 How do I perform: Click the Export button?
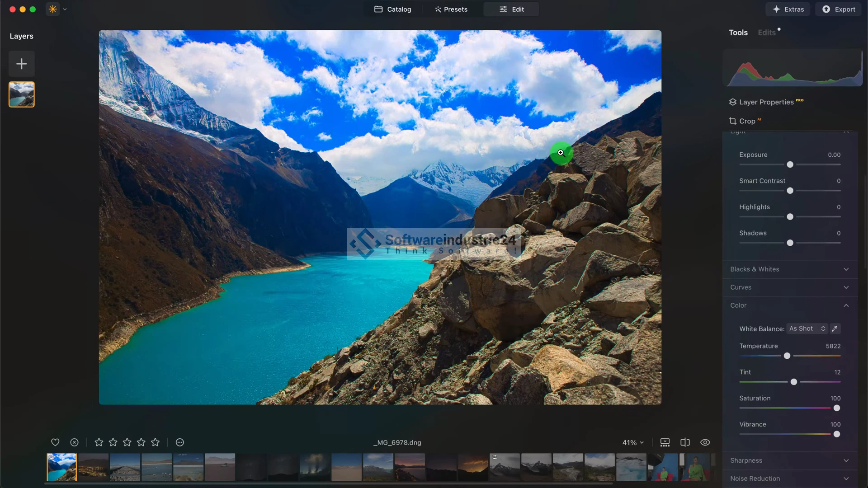(x=839, y=9)
